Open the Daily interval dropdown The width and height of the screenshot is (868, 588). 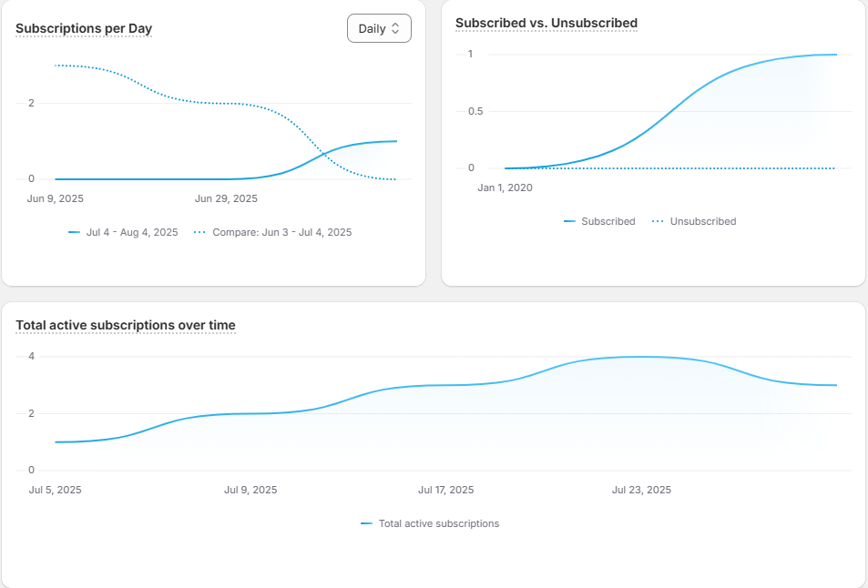(379, 28)
